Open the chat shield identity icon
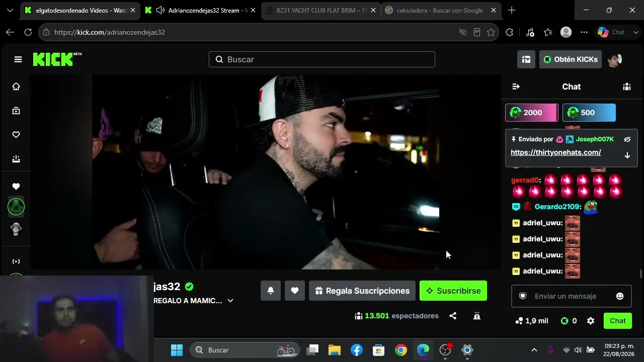Image resolution: width=644 pixels, height=362 pixels. click(523, 296)
